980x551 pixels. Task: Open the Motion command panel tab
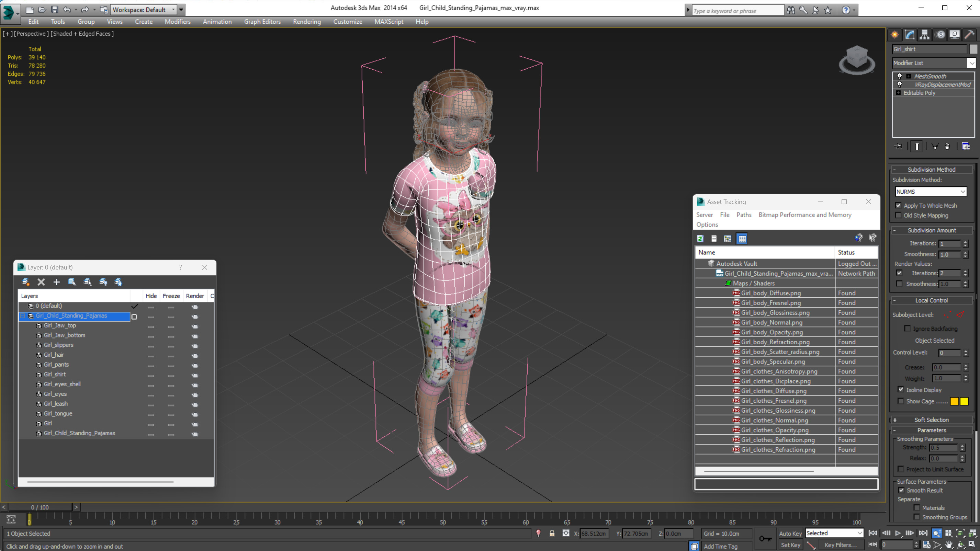(x=940, y=35)
